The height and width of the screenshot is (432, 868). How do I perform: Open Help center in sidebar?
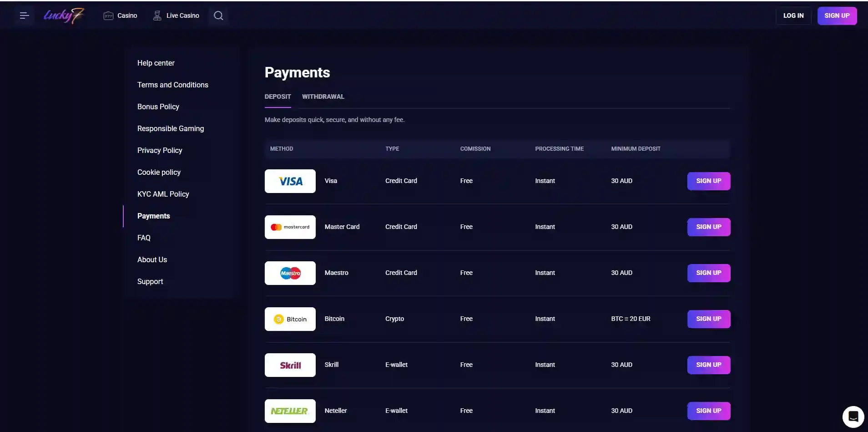click(156, 63)
